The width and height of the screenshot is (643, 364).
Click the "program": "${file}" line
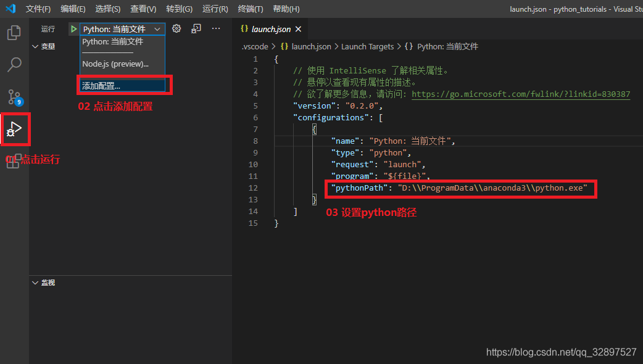tap(381, 176)
